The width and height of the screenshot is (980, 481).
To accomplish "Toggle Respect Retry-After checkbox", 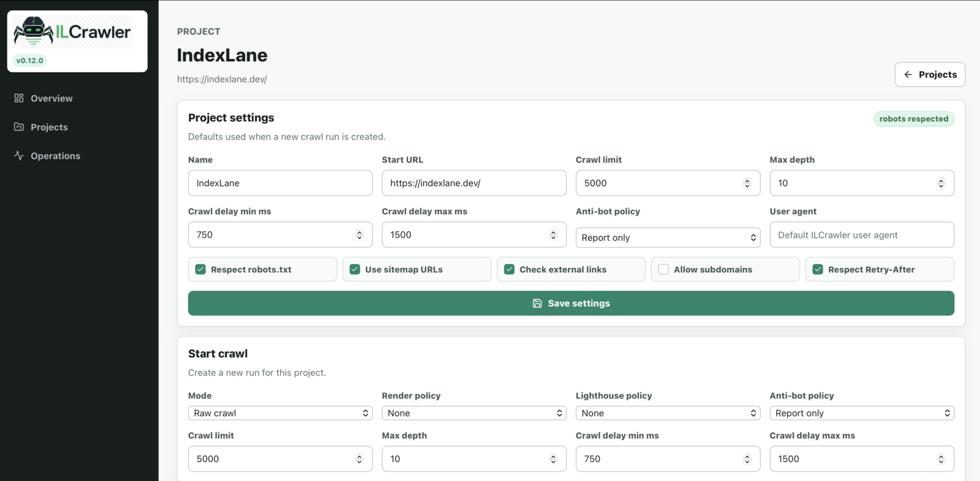I will coord(818,269).
